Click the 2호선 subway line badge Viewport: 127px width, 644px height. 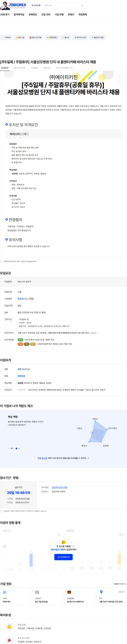[20, 340]
